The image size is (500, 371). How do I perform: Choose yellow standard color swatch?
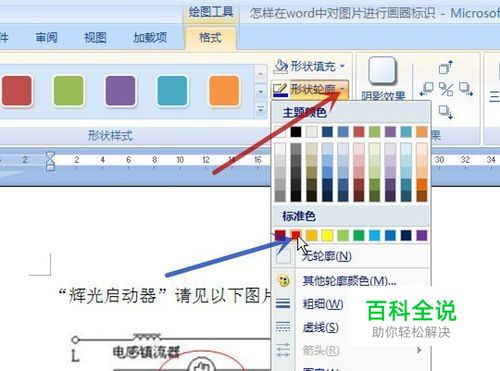click(327, 235)
